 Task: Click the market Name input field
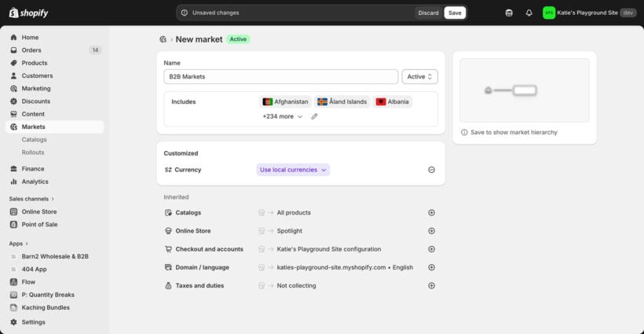[281, 77]
